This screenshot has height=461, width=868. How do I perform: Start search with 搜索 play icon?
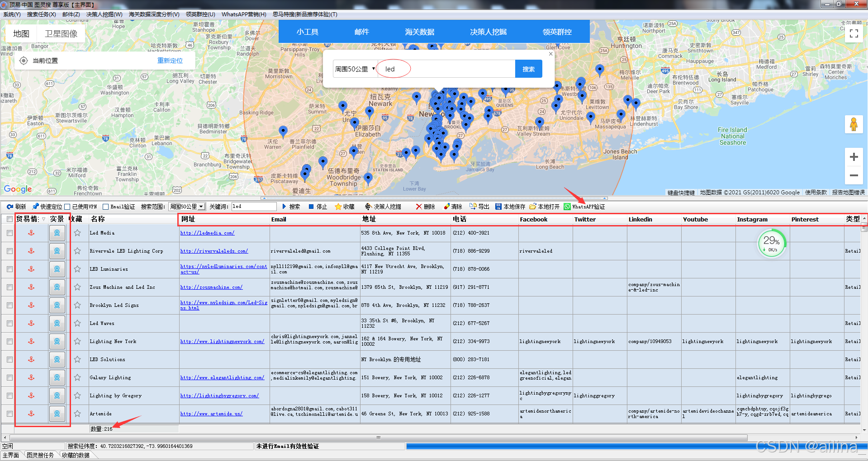pyautogui.click(x=284, y=207)
